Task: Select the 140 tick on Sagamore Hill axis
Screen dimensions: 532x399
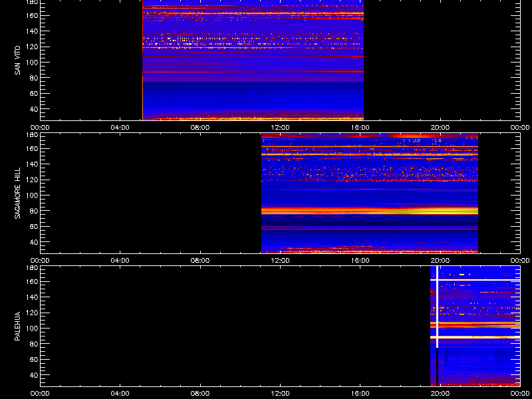Action: point(31,164)
